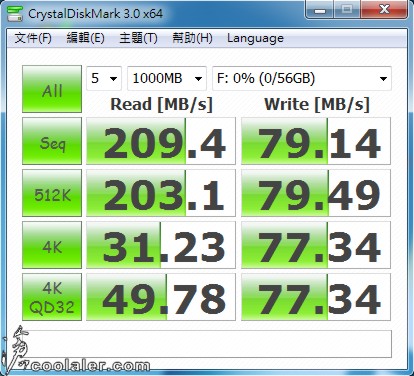414x376 pixels.
Task: Minimize the CrystalDiskMark window
Action: [x=320, y=10]
